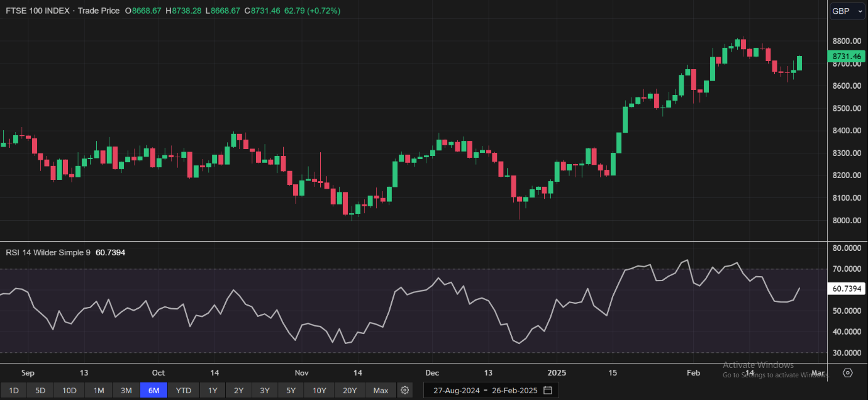Screen dimensions: 868x400
Task: Click the 70.0000 RSI axis label
Action: click(x=846, y=269)
